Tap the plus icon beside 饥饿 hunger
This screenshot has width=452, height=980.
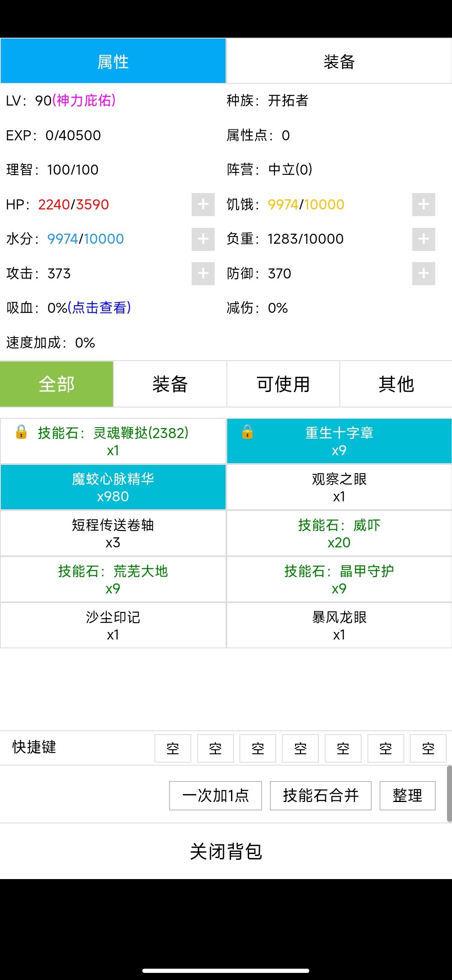tap(424, 204)
